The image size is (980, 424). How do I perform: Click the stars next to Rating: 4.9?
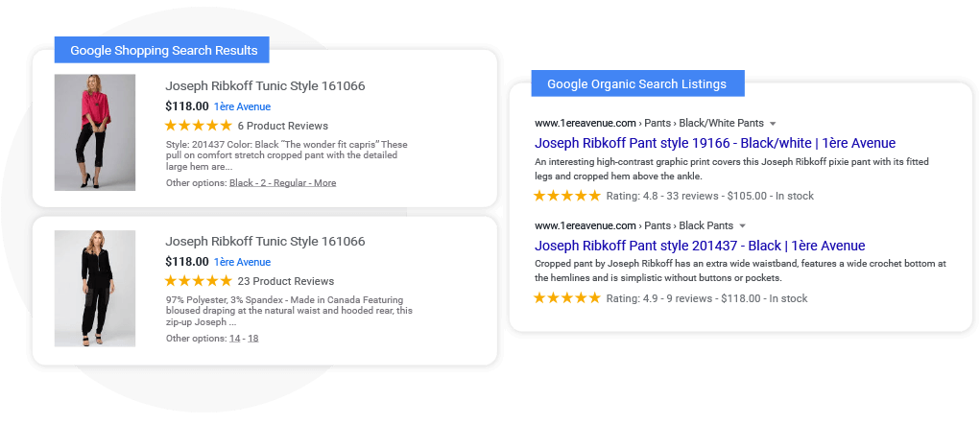[567, 298]
